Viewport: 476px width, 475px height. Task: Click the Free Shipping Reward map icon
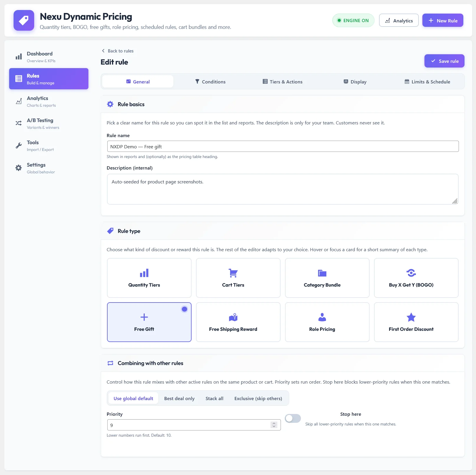pyautogui.click(x=233, y=317)
